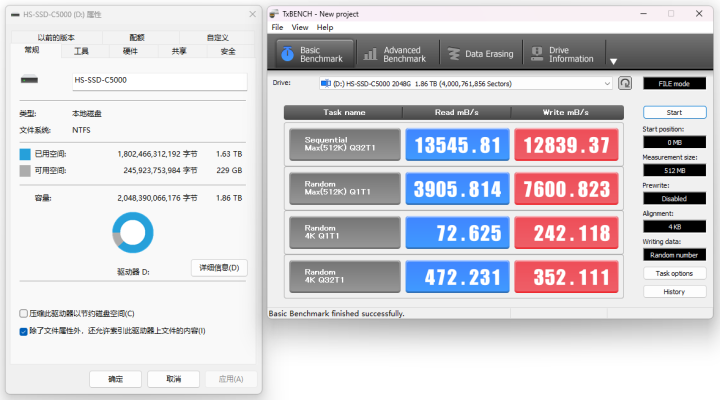
Task: Click the TxBENCH title bar app icon
Action: click(x=274, y=14)
